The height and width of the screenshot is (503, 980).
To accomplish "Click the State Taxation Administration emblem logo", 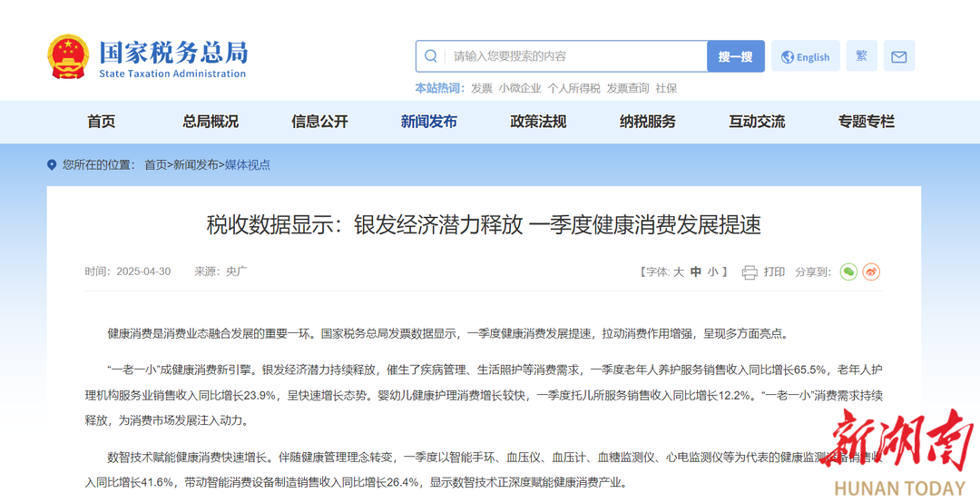I will (x=68, y=56).
